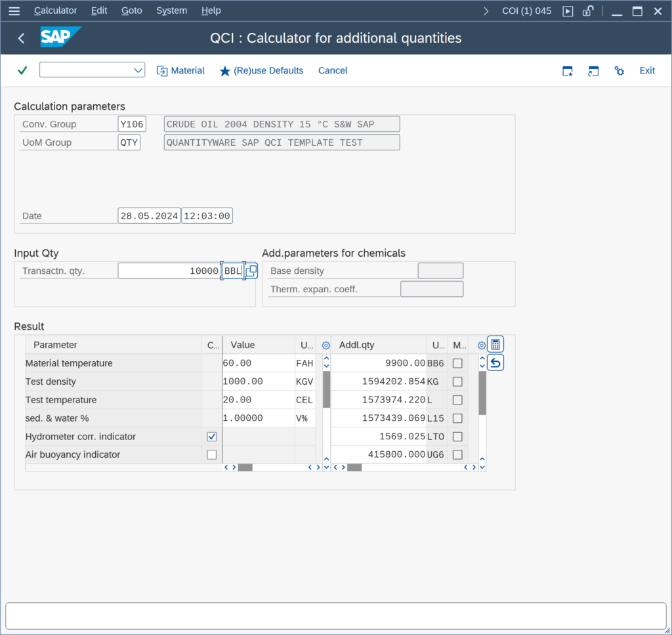Open the Goto menu

coord(131,11)
